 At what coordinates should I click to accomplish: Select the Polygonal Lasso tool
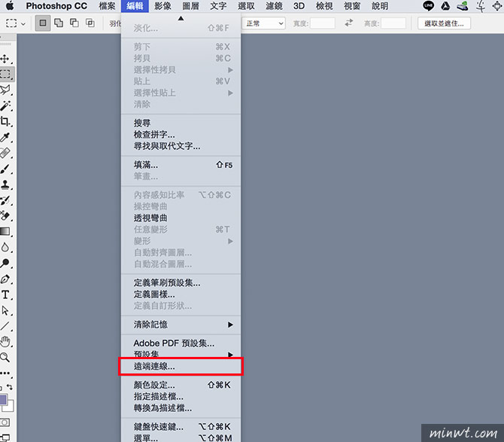coord(5,90)
